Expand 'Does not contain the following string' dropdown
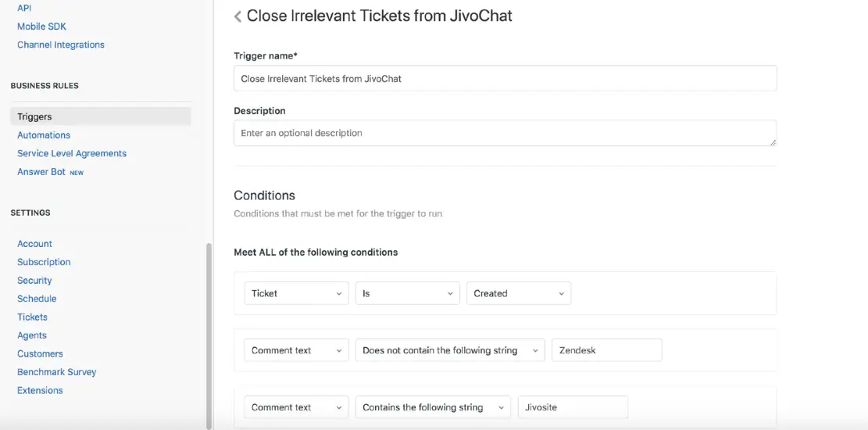The image size is (868, 430). click(449, 350)
